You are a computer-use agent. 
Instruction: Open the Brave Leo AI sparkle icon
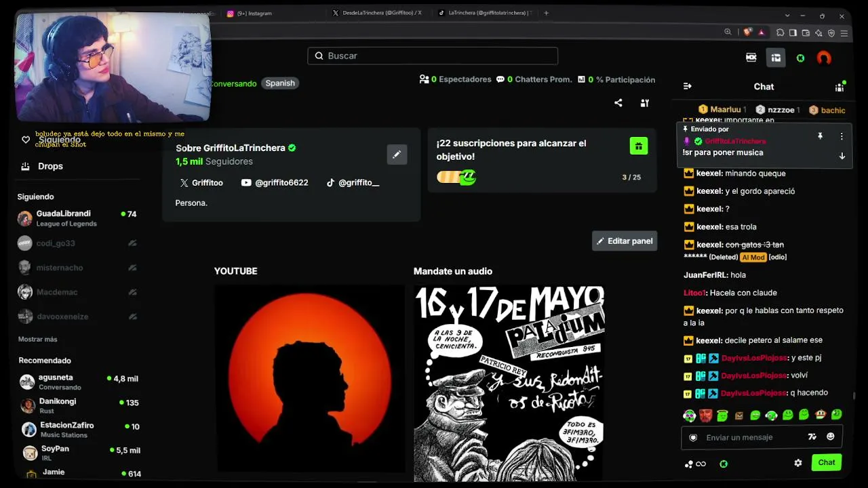(x=818, y=33)
